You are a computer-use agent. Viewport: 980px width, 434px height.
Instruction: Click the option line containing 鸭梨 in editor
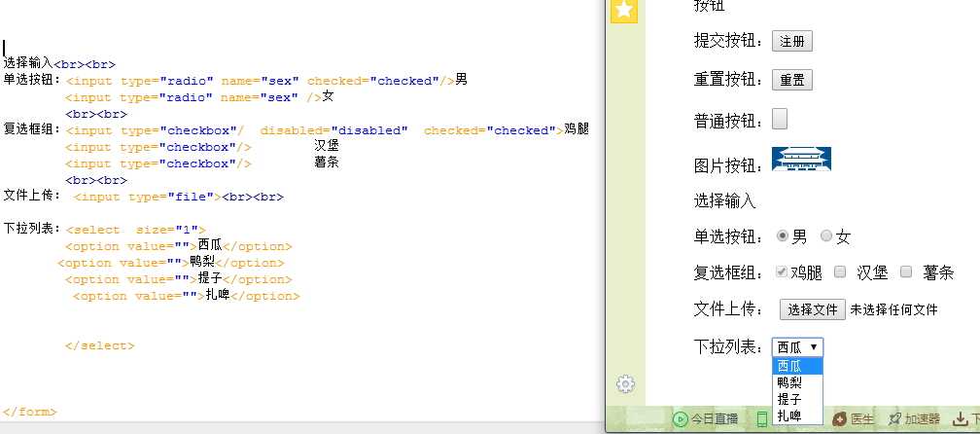point(171,263)
